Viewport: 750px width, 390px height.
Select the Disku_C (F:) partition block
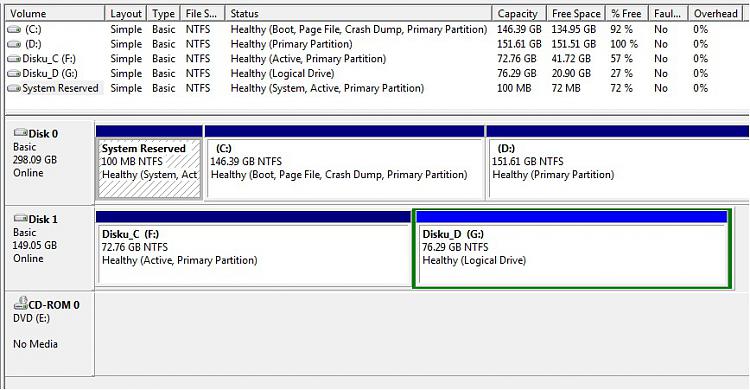(x=254, y=249)
